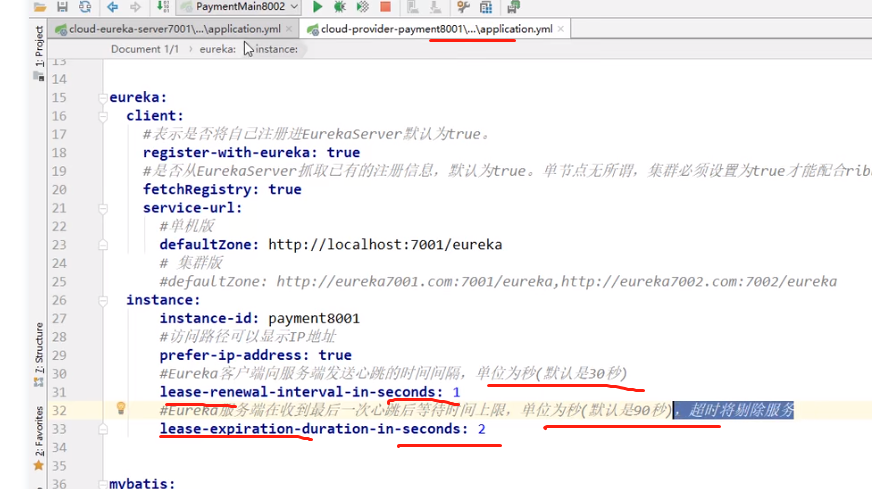This screenshot has height=489, width=872.
Task: Close the cloud-provider-payment8001 application.yml tab
Action: [561, 29]
